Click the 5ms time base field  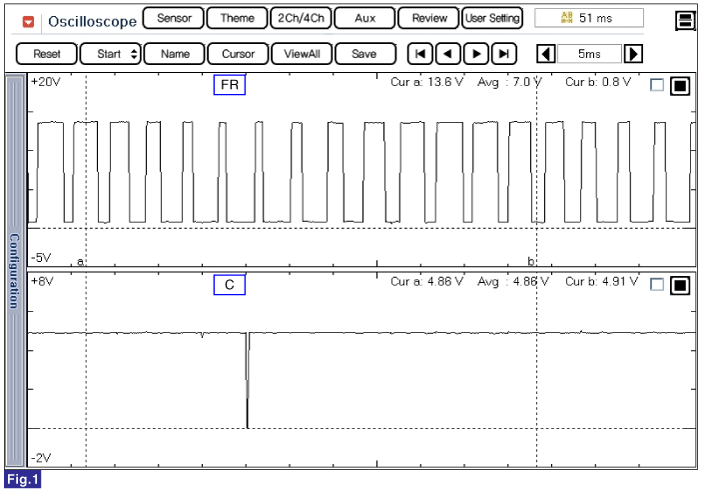tap(589, 54)
